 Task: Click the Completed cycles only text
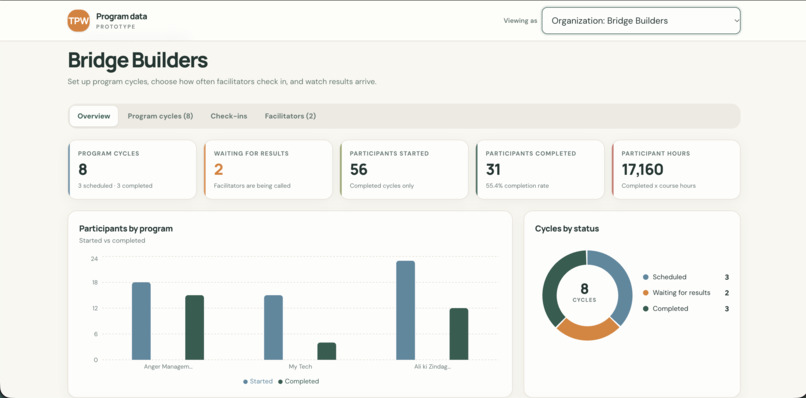(x=382, y=186)
